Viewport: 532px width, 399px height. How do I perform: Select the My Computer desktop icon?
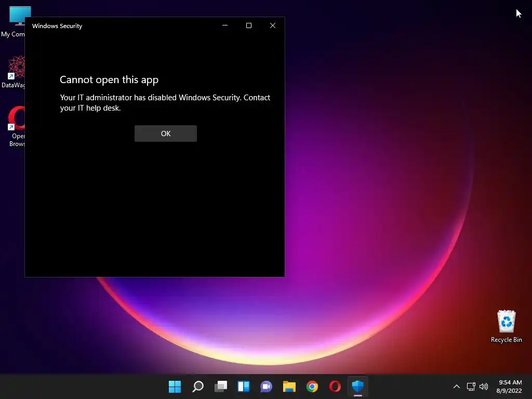pyautogui.click(x=14, y=22)
